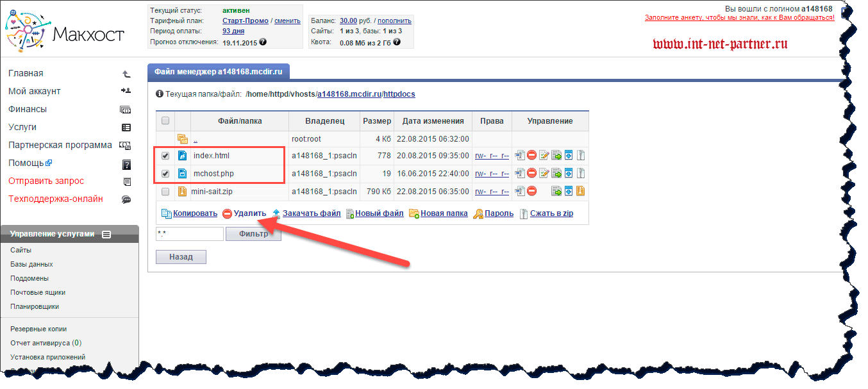Click the filter mask input field
The width and height of the screenshot is (868, 389).
[x=189, y=234]
